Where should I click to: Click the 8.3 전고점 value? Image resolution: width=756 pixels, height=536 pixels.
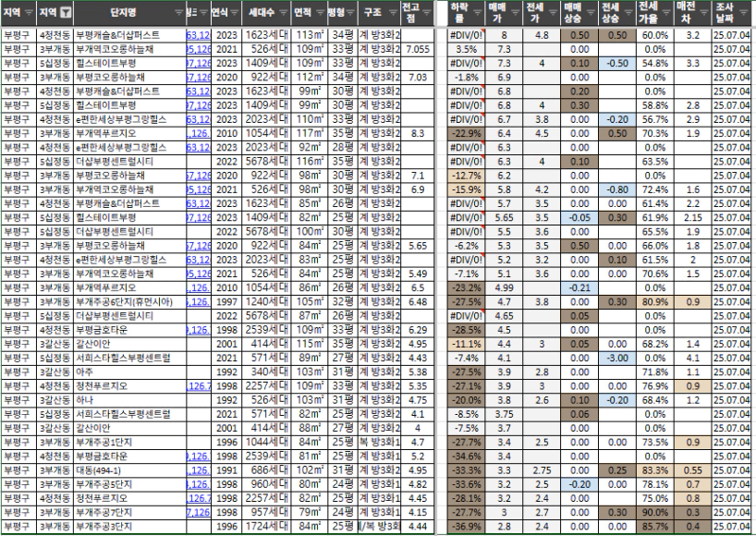pos(418,133)
